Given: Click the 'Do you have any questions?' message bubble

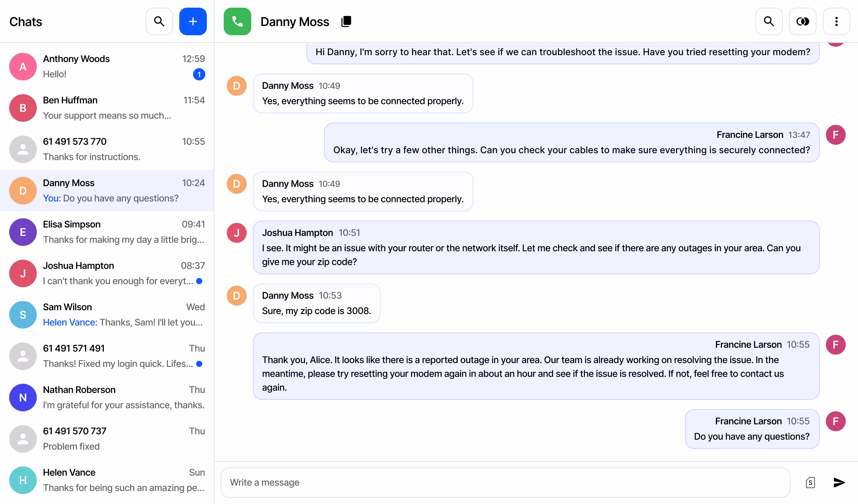Looking at the screenshot, I should [752, 429].
